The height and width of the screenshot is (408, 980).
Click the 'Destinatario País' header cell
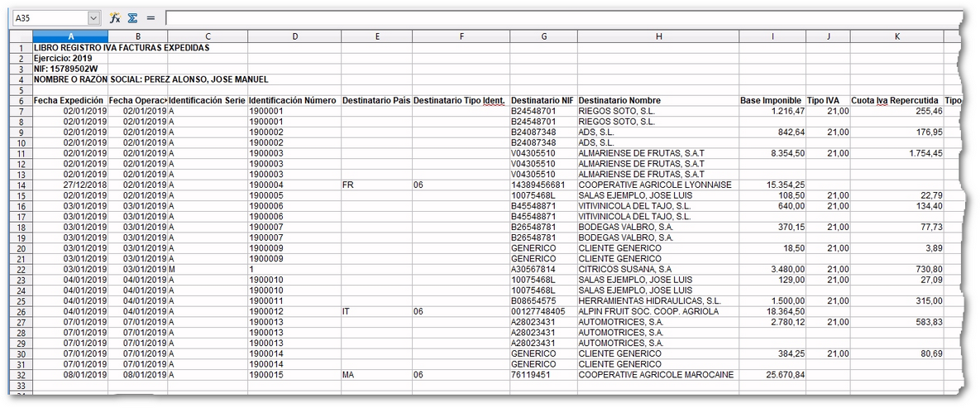(x=376, y=101)
